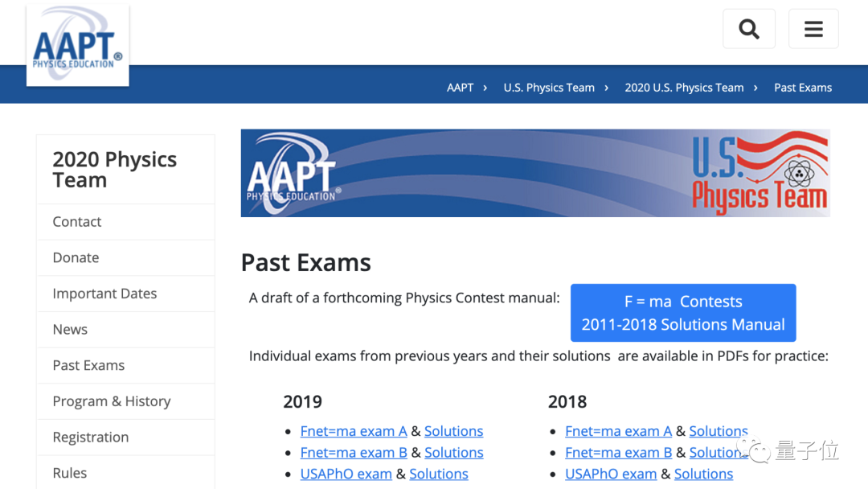The height and width of the screenshot is (489, 868).
Task: Choose Program & History in sidebar
Action: 112,401
